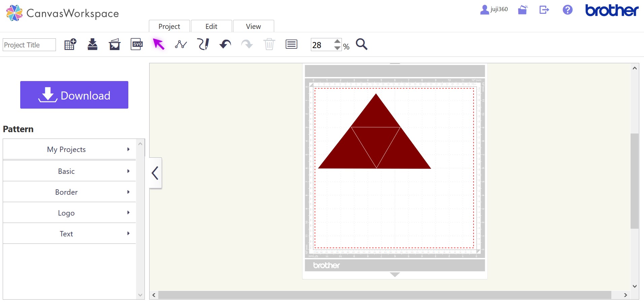The width and height of the screenshot is (644, 304).
Task: Open the new mat grid icon
Action: [70, 44]
